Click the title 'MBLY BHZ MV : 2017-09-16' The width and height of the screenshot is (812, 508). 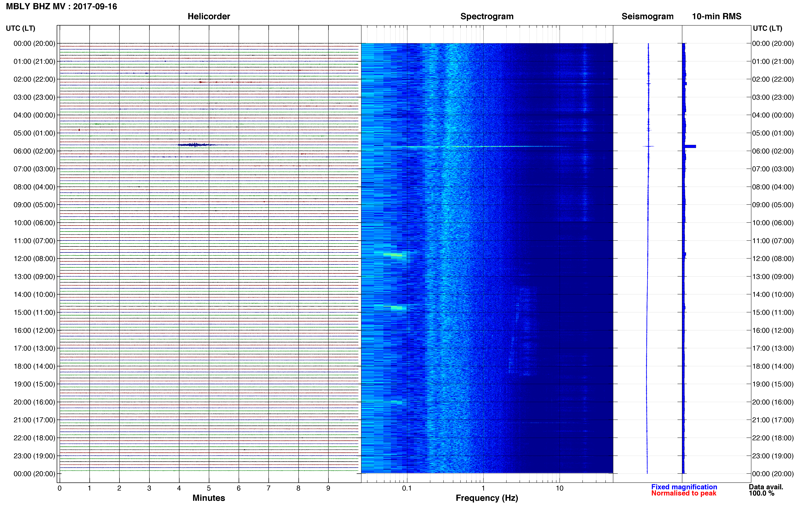pos(61,6)
